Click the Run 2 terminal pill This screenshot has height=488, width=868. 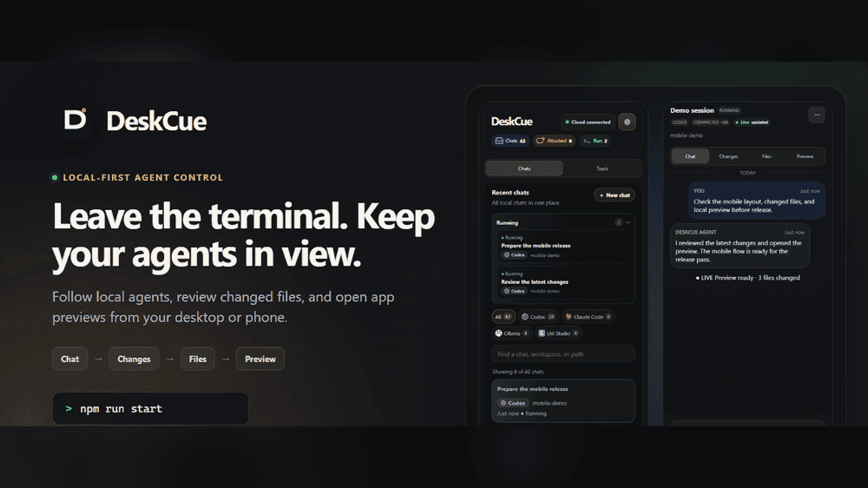coord(595,141)
